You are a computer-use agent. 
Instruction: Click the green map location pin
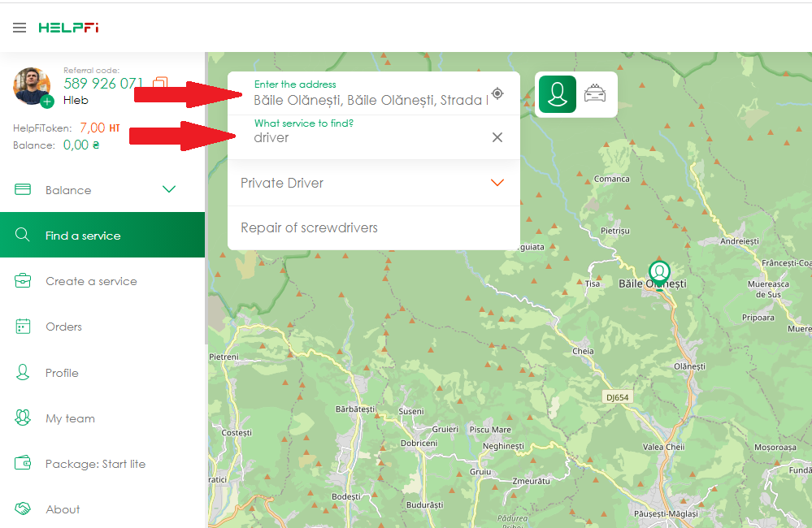click(x=659, y=270)
